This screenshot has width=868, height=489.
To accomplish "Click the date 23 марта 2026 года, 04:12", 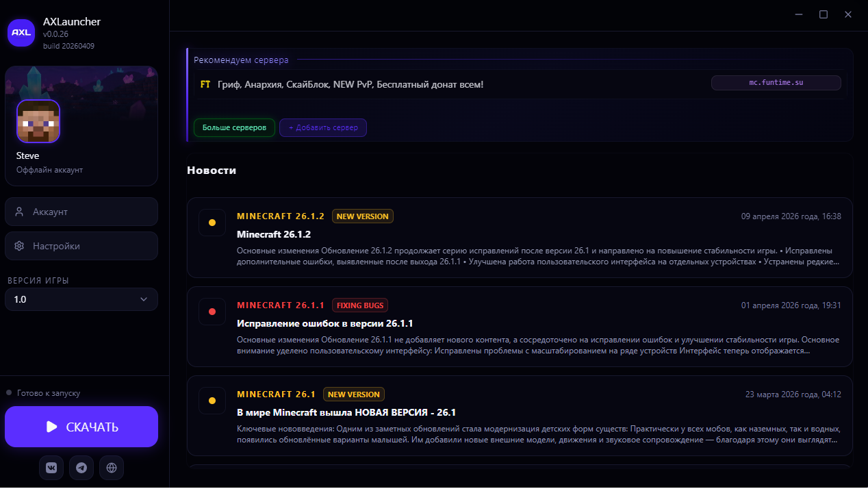I will pos(793,394).
